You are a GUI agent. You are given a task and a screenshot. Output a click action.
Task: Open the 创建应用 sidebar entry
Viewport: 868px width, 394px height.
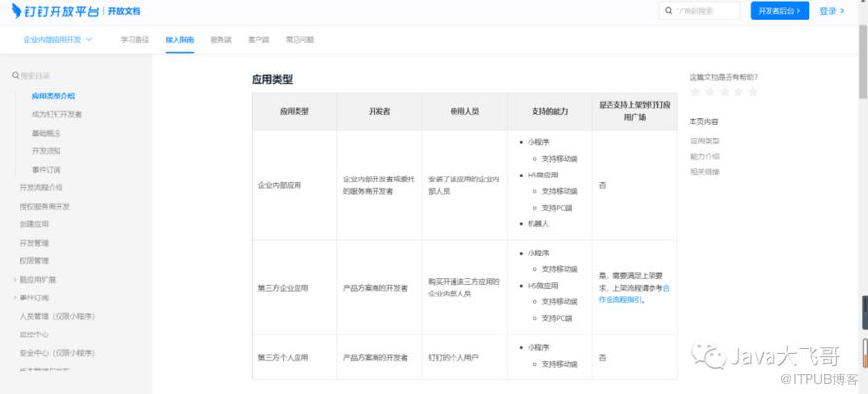34,224
